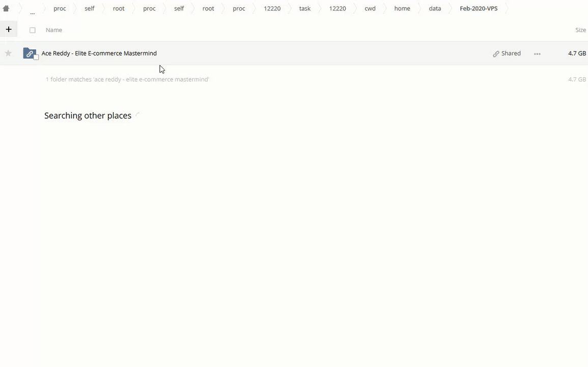Open the Shared link sharing details
Screen dimensions: 588x367
coord(507,53)
